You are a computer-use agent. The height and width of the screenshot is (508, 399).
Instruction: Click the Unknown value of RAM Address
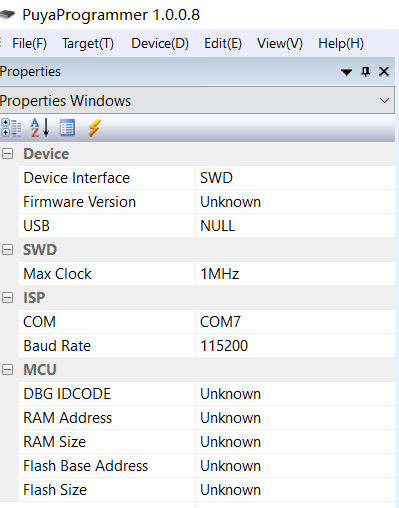click(230, 418)
